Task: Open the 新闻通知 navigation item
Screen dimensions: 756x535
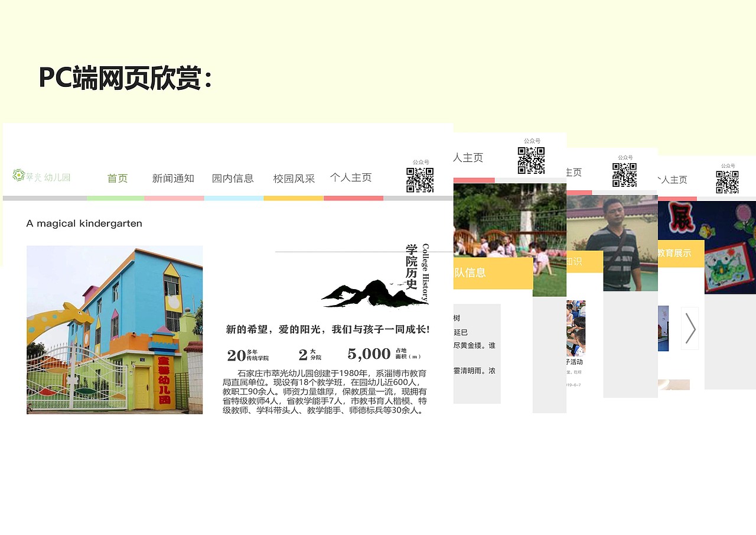Action: pyautogui.click(x=172, y=178)
